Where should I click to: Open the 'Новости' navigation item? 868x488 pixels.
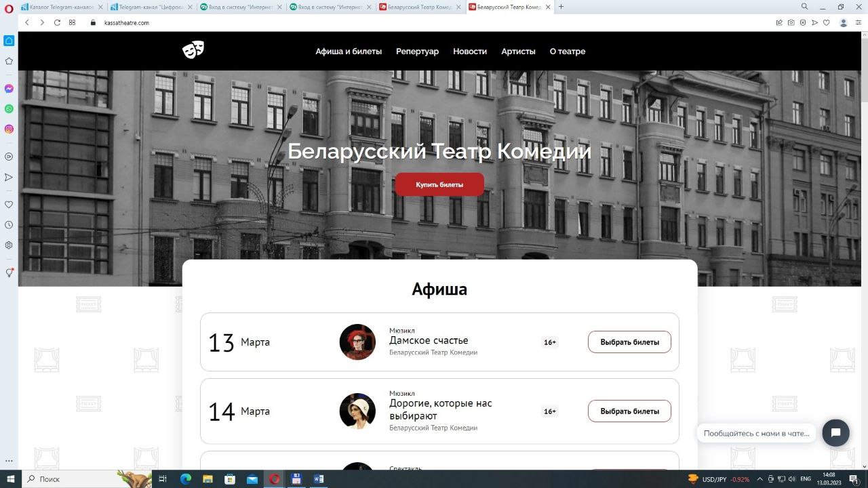click(470, 52)
